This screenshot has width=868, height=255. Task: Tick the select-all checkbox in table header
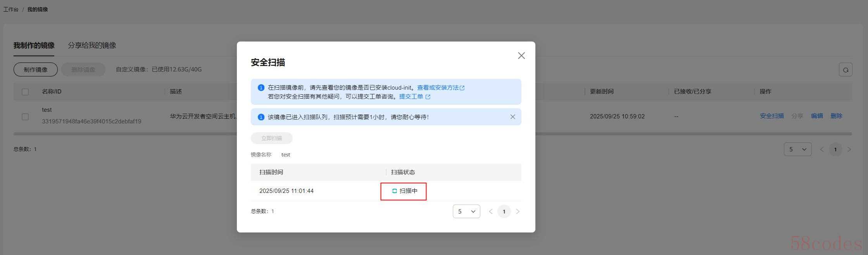pyautogui.click(x=25, y=92)
